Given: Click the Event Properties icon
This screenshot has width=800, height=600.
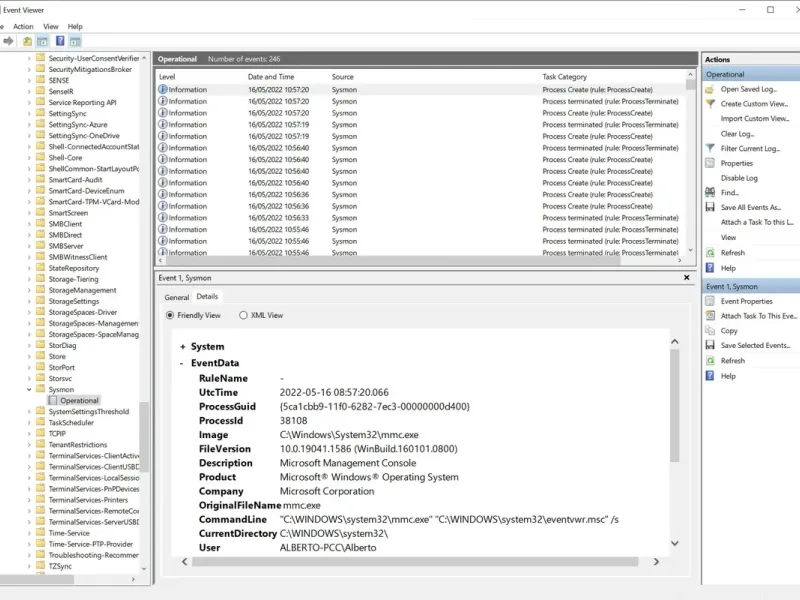Looking at the screenshot, I should [x=710, y=301].
